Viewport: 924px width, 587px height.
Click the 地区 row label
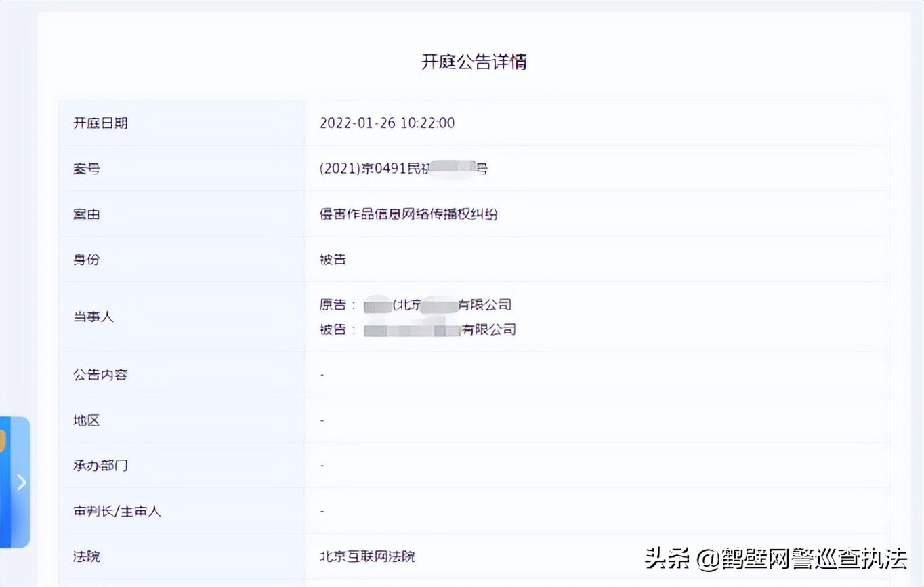[x=85, y=420]
